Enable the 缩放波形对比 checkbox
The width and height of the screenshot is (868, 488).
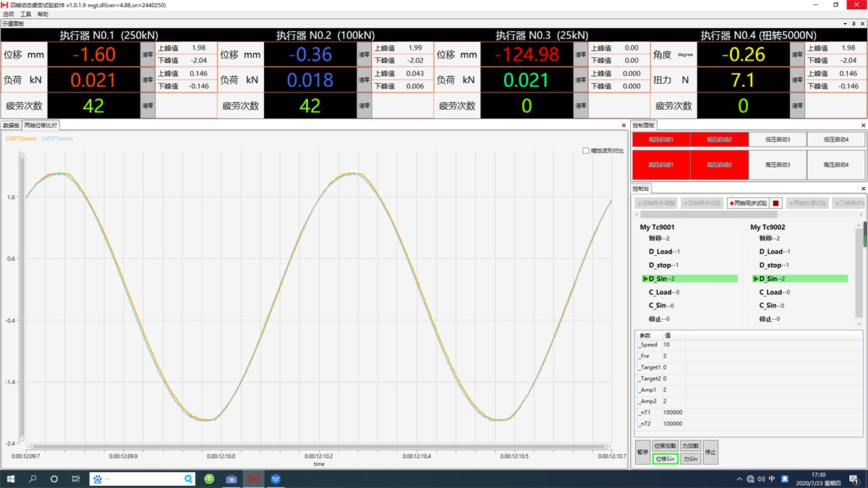[x=586, y=151]
